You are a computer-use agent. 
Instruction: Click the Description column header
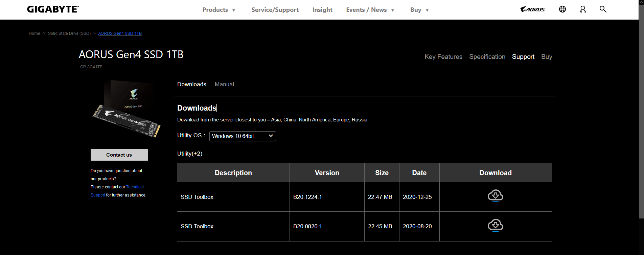[233, 173]
